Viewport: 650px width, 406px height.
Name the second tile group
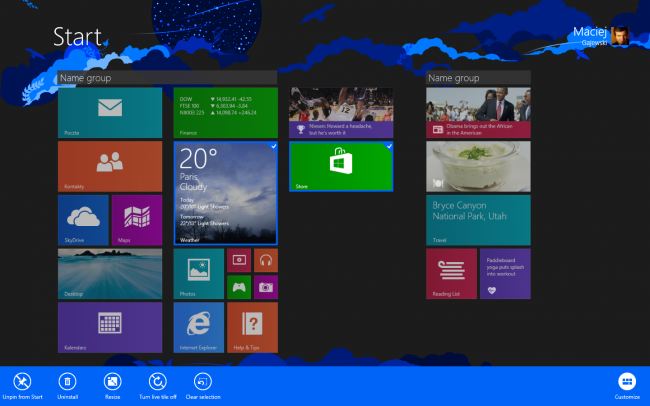pos(478,78)
